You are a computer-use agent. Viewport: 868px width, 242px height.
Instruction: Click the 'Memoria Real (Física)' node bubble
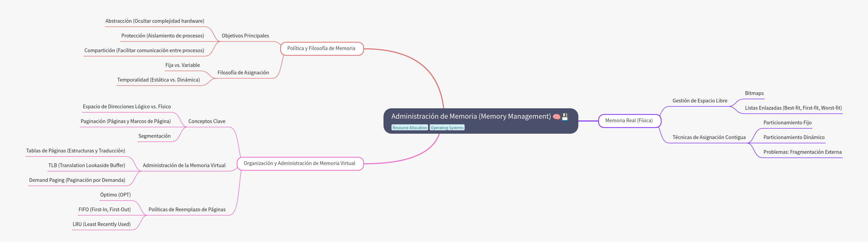coord(629,120)
